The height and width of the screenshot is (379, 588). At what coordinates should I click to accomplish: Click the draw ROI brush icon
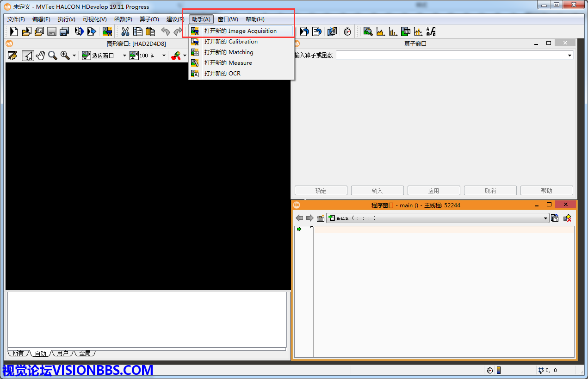pos(175,56)
